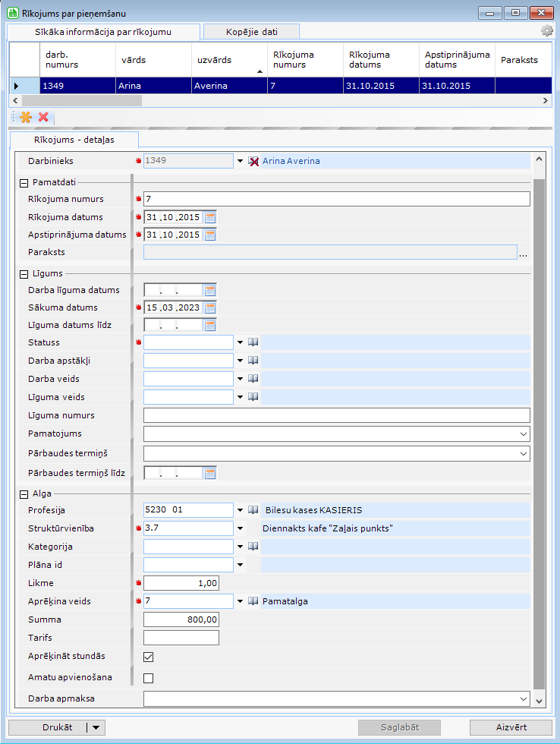This screenshot has width=560, height=744.
Task: Uncheck the Aprēķināt stundās checkbox
Action: [149, 657]
